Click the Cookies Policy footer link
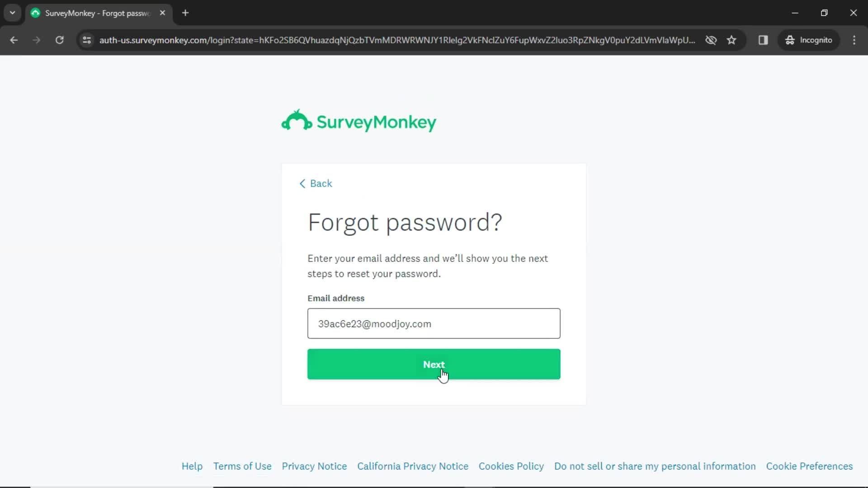The width and height of the screenshot is (868, 488). coord(511,466)
